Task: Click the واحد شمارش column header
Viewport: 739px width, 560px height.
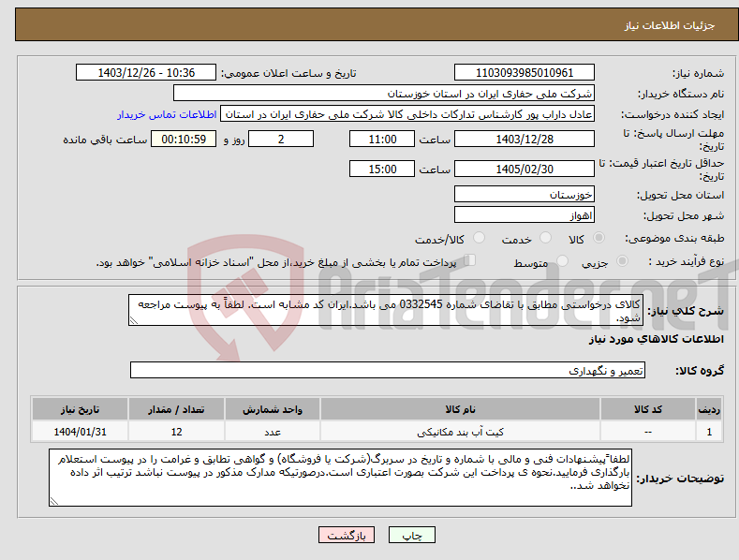Action: pyautogui.click(x=273, y=409)
